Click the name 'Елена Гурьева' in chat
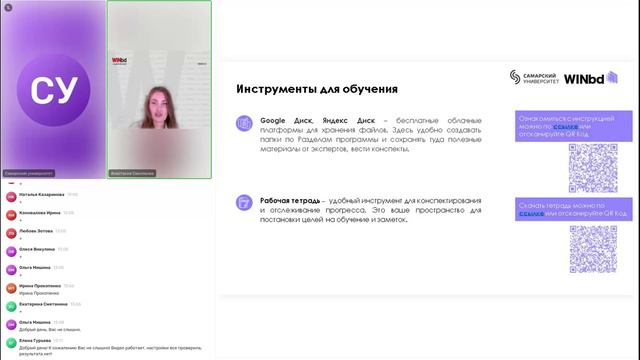640x360 pixels. click(x=35, y=341)
